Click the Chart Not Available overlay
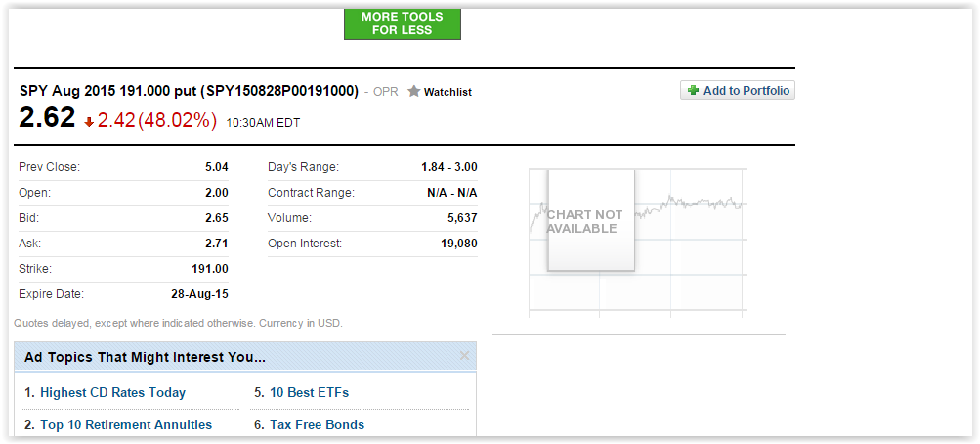The width and height of the screenshot is (980, 444). [591, 221]
